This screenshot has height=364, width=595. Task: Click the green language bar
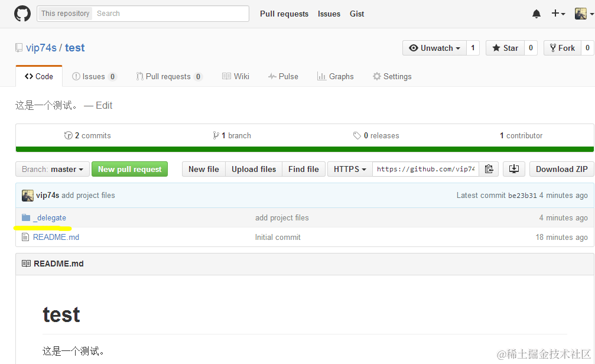pos(305,149)
